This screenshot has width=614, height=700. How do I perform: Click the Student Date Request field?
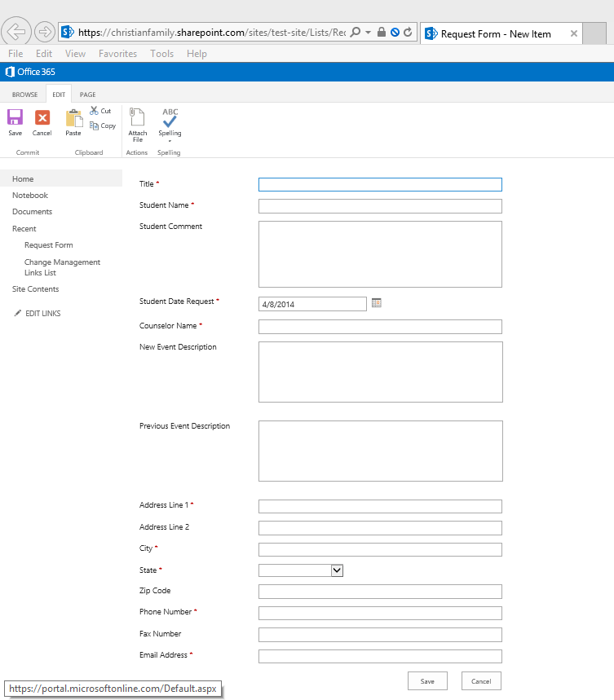point(312,304)
